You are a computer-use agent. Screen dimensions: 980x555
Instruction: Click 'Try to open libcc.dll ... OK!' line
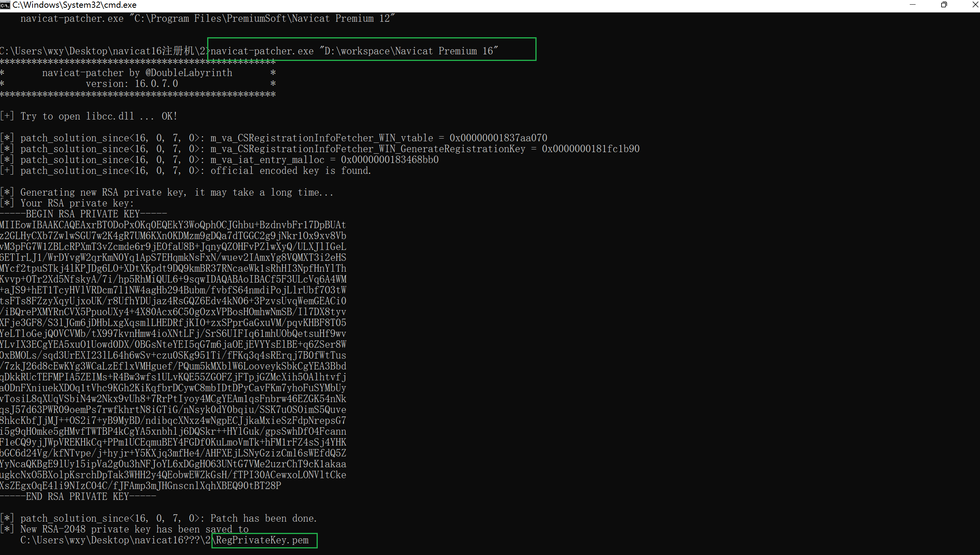click(88, 116)
